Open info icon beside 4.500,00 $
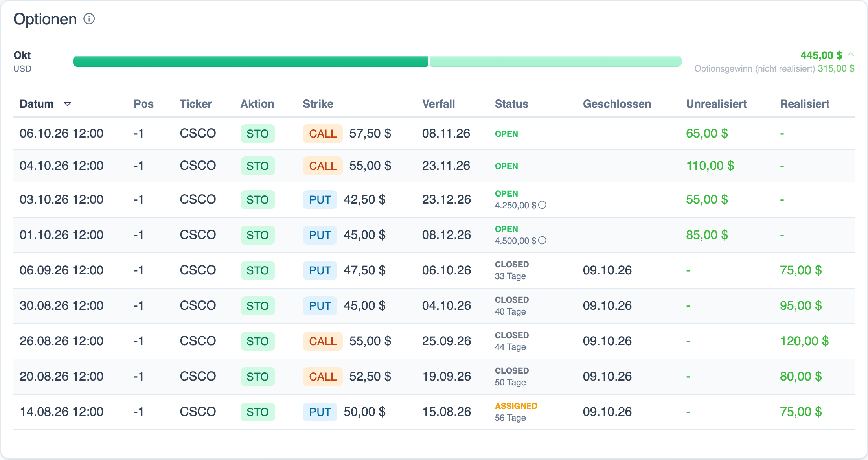Screen dimensions: 868x460 click(x=542, y=241)
